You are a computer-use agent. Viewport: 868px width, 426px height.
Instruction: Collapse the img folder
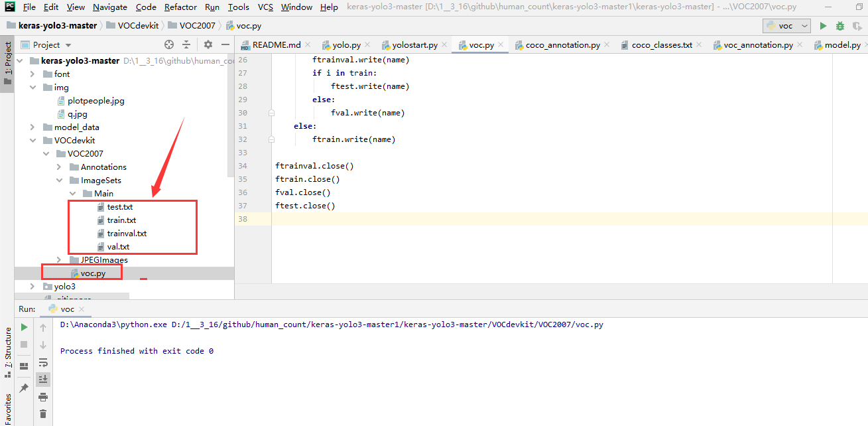pyautogui.click(x=32, y=87)
